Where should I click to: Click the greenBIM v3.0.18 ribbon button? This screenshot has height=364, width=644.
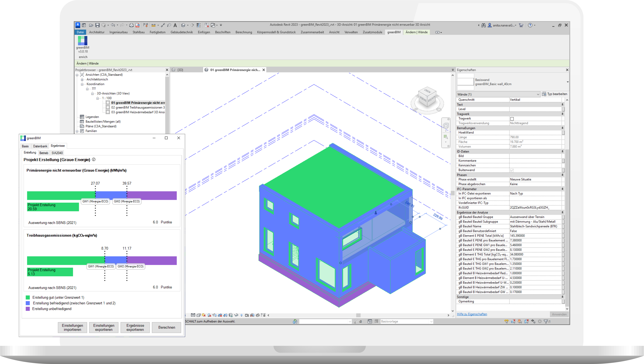pyautogui.click(x=83, y=44)
